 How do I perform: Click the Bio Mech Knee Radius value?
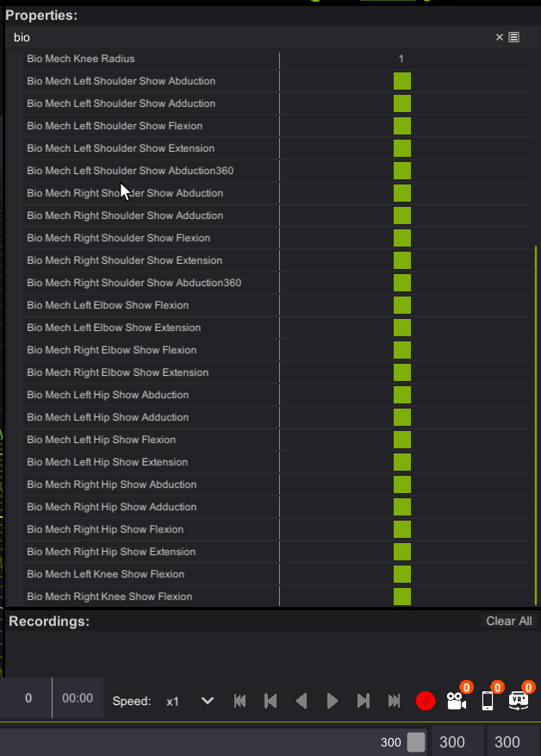coord(401,59)
